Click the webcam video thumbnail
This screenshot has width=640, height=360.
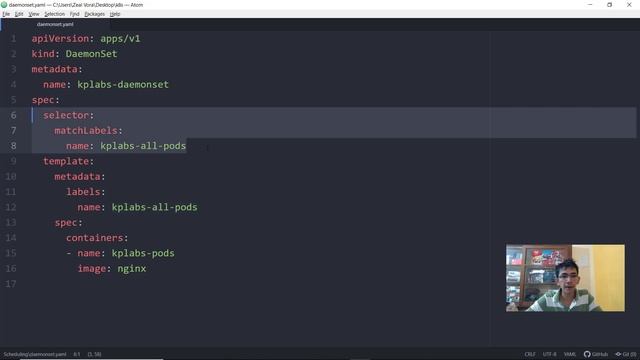pyautogui.click(x=565, y=278)
